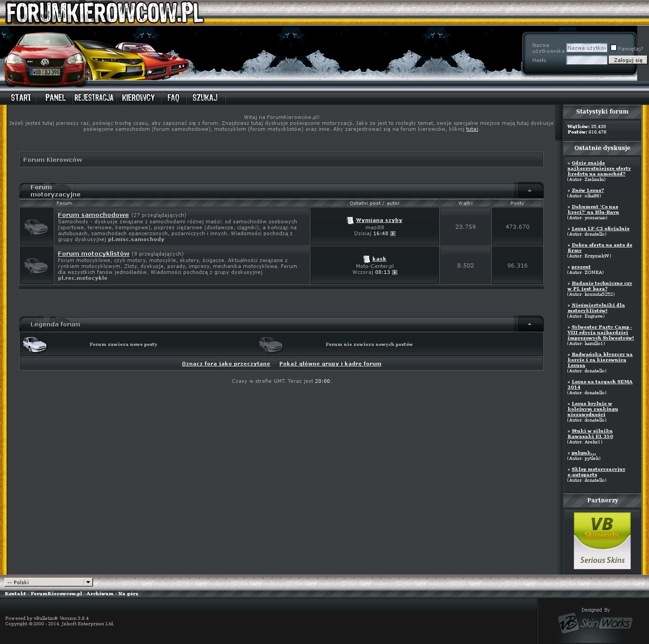Open the REJESTRACJA menu item
This screenshot has width=649, height=644.
tap(94, 98)
